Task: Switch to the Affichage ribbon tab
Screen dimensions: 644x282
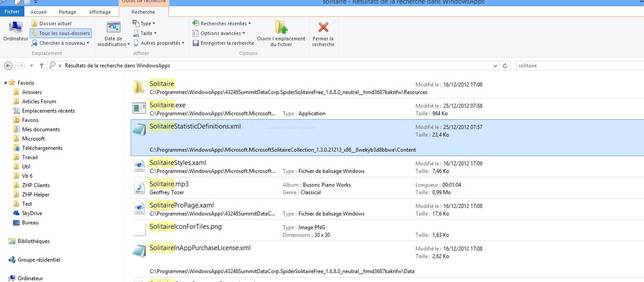Action: click(100, 12)
